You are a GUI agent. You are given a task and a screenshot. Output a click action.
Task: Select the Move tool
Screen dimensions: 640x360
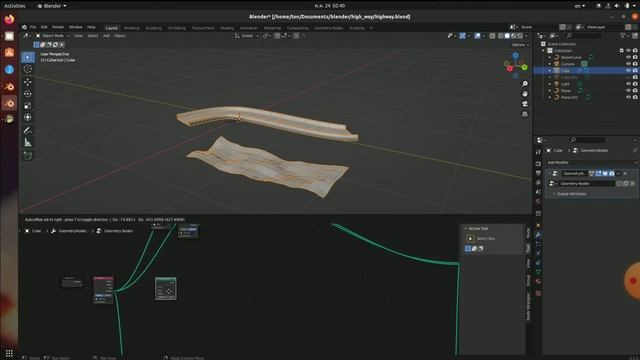(28, 82)
